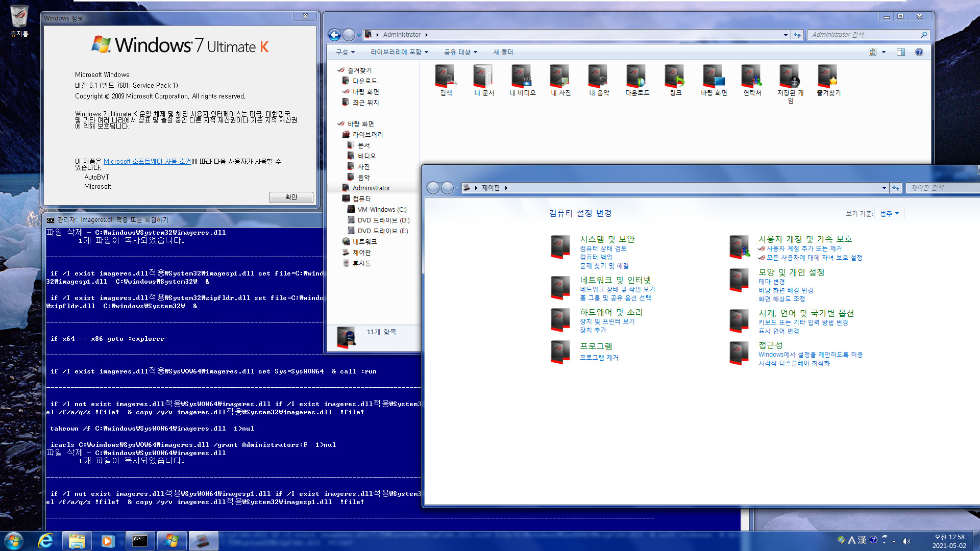Open the Recycle Bin desktop icon
The width and height of the screenshot is (980, 551).
coord(19,20)
